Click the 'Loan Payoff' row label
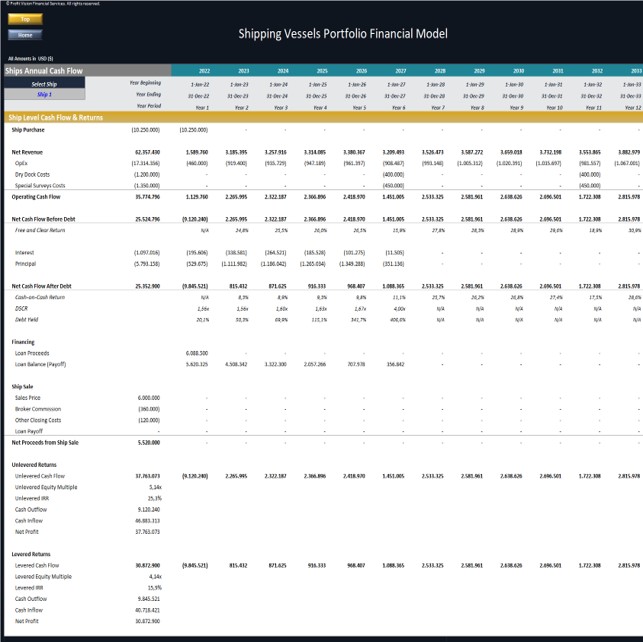The image size is (643, 642). pos(29,431)
